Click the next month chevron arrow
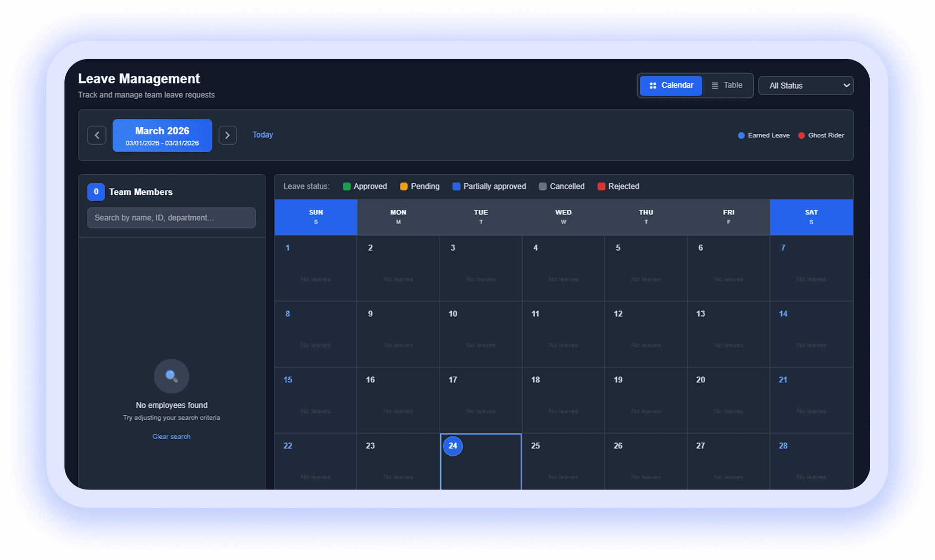The height and width of the screenshot is (560, 935). point(227,135)
